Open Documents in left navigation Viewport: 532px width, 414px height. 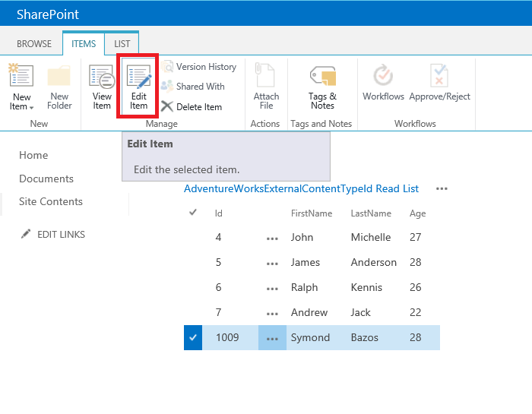point(46,179)
